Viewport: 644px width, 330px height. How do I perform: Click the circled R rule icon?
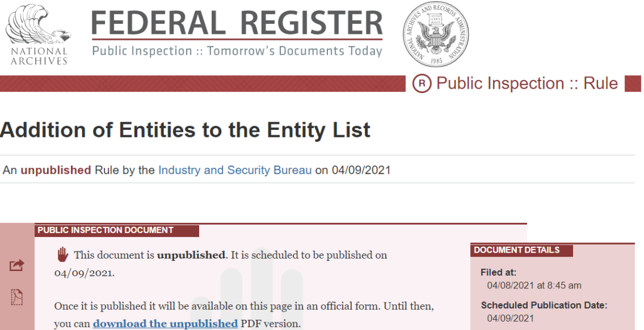(x=422, y=84)
